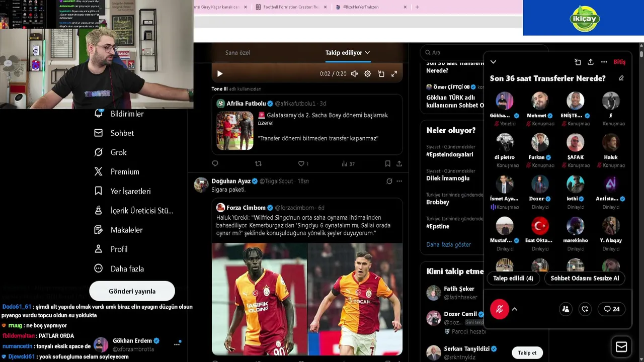Image resolution: width=644 pixels, height=362 pixels.
Task: Select ŞAFAK speaker avatar in Space
Action: [x=575, y=142]
